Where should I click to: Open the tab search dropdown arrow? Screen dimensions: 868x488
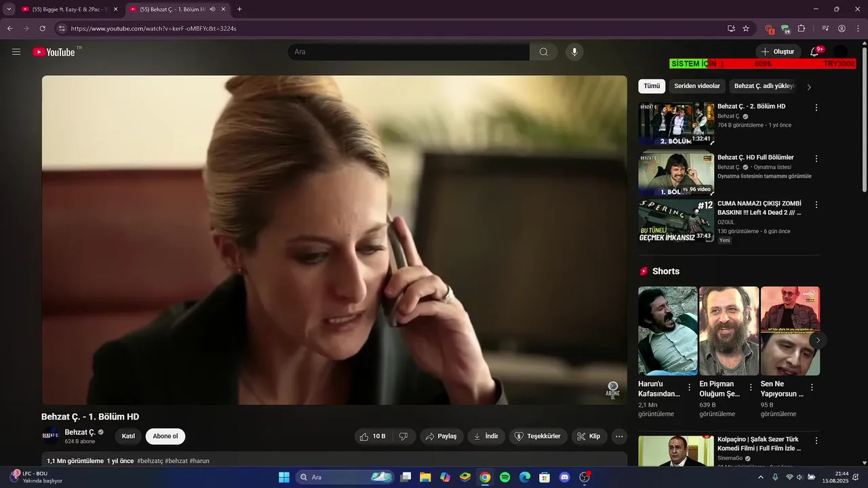point(9,9)
